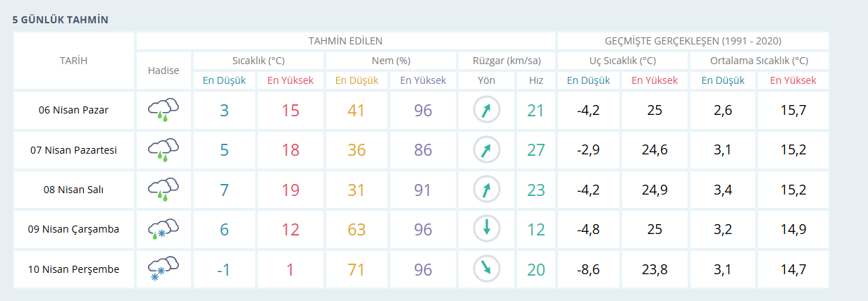Select the 10 Nisan Perşembe date cell
868x301 pixels.
73,269
